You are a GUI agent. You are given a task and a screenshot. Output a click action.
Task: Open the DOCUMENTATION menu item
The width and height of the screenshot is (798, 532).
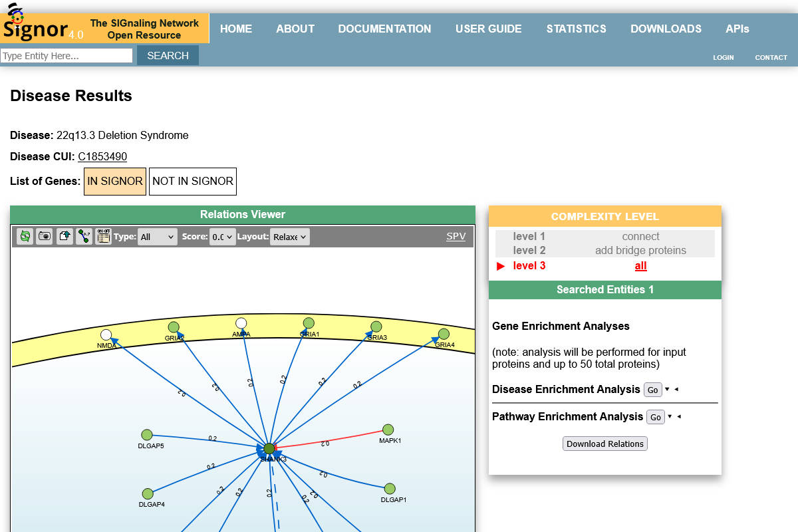[384, 29]
